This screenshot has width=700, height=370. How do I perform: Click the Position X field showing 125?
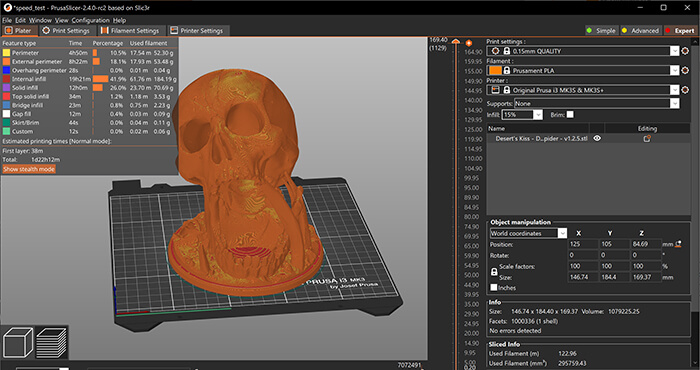coord(583,245)
